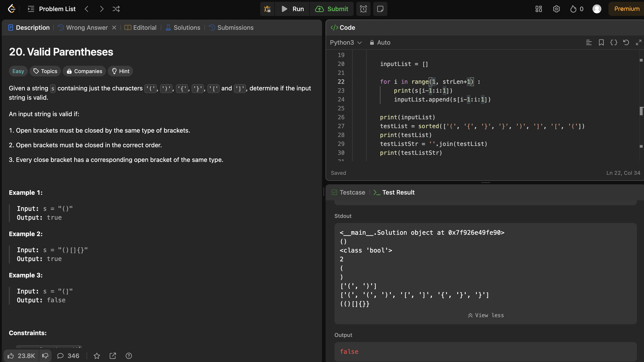This screenshot has height=362, width=644.
Task: Toggle the dislike thumbs-down button
Action: 45,356
